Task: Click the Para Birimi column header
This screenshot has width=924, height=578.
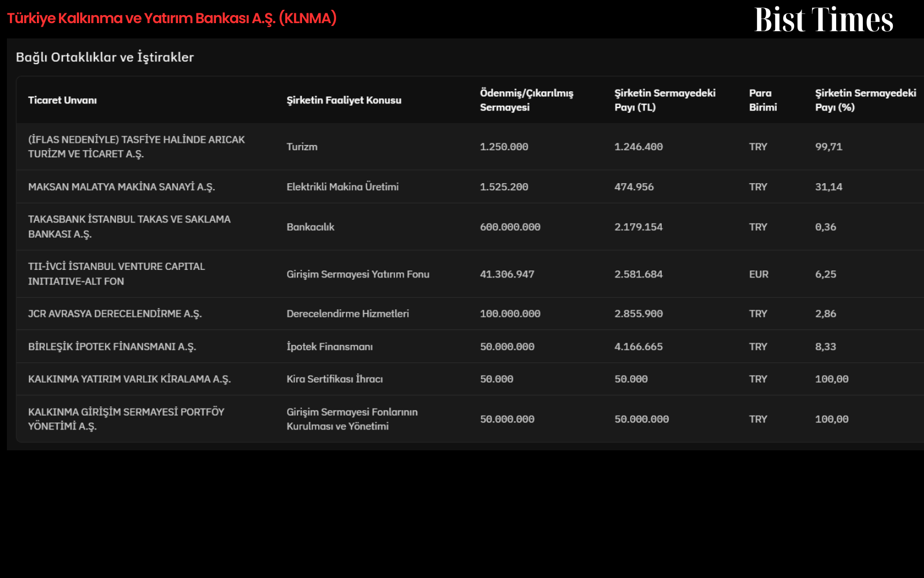Action: [763, 100]
